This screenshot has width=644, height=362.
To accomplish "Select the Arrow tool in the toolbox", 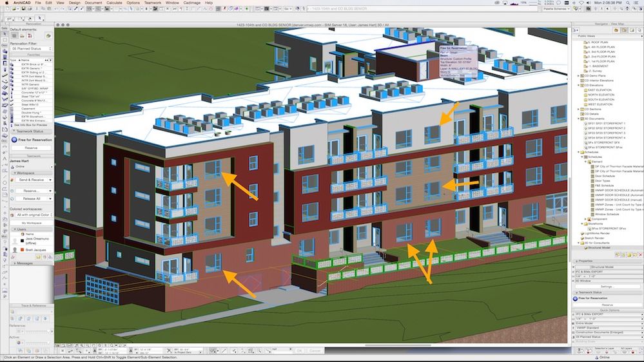I will 5,35.
